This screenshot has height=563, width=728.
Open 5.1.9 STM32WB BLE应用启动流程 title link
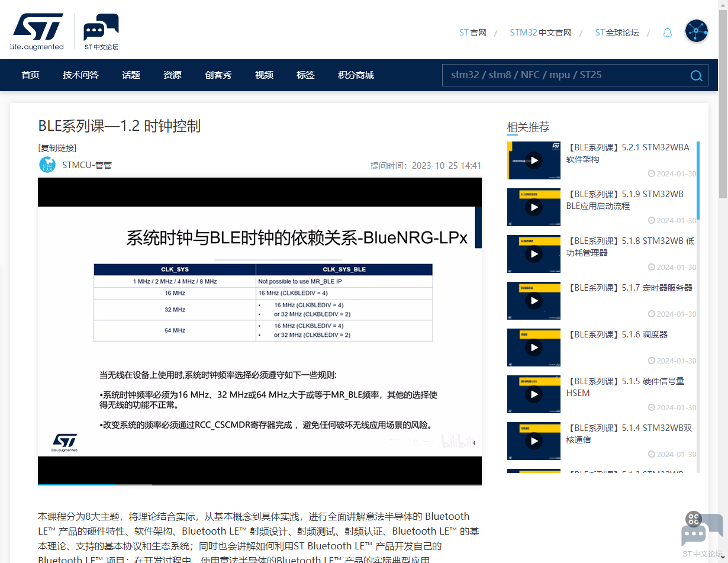pos(625,200)
